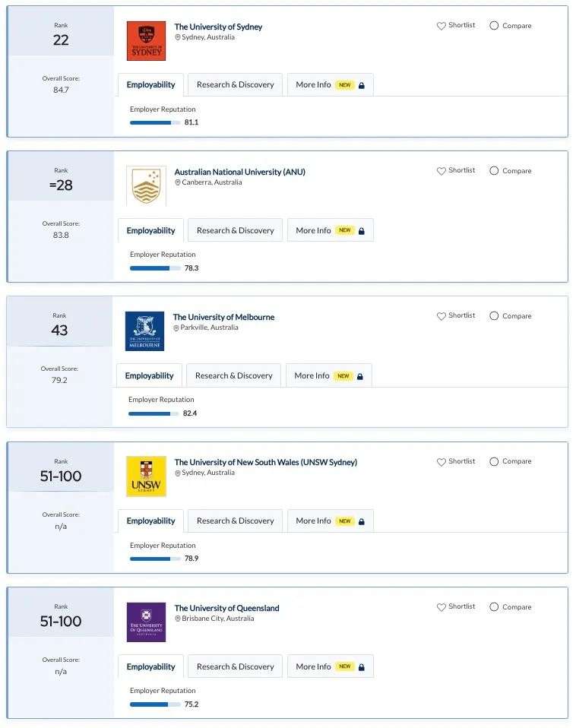Click Sydney's Employer Reputation score bar
Screen dimensions: 576x728
click(155, 122)
